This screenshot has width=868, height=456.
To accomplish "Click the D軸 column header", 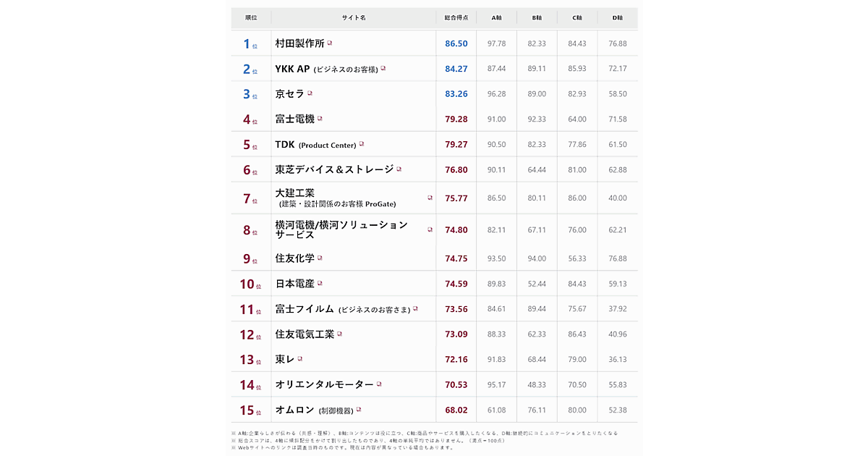I will click(x=618, y=17).
